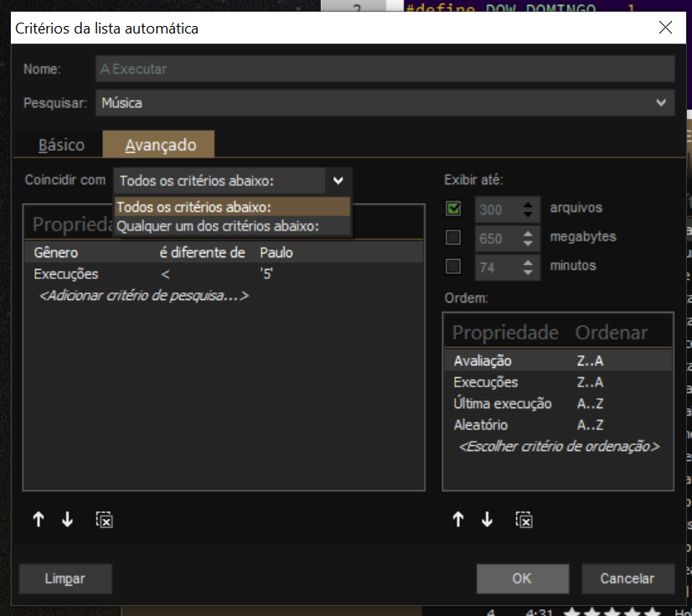Collapse the Coincidir com dropdown arrow
Screen dimensions: 692x616
[338, 180]
